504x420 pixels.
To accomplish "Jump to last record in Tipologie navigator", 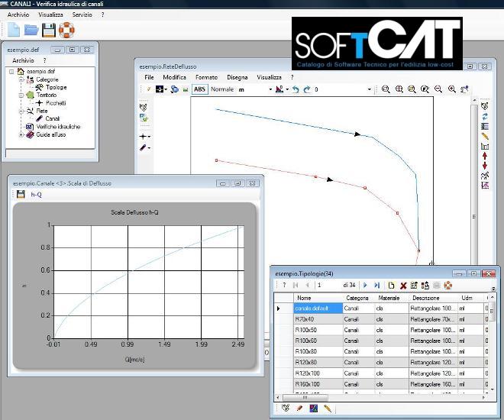I will 376,285.
